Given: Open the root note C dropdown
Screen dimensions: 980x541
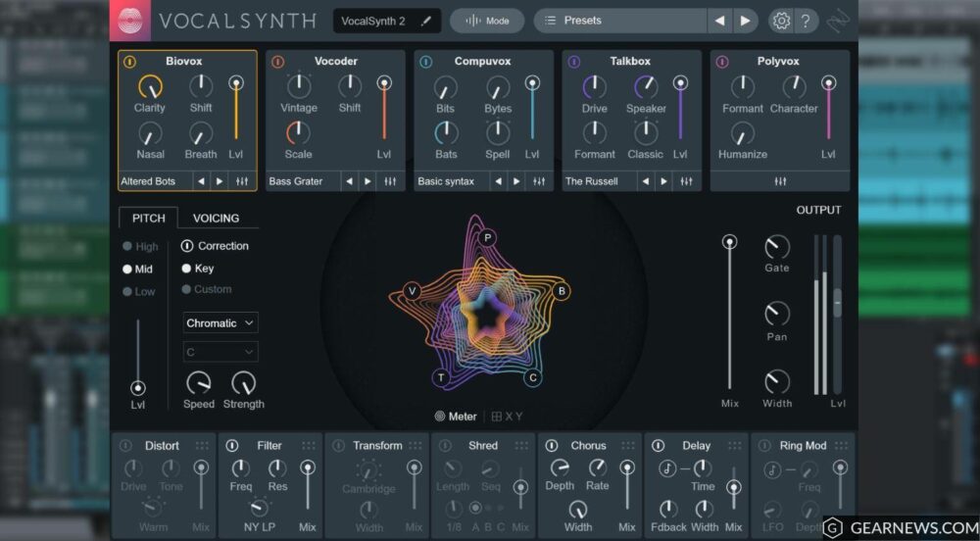Looking at the screenshot, I should (220, 351).
